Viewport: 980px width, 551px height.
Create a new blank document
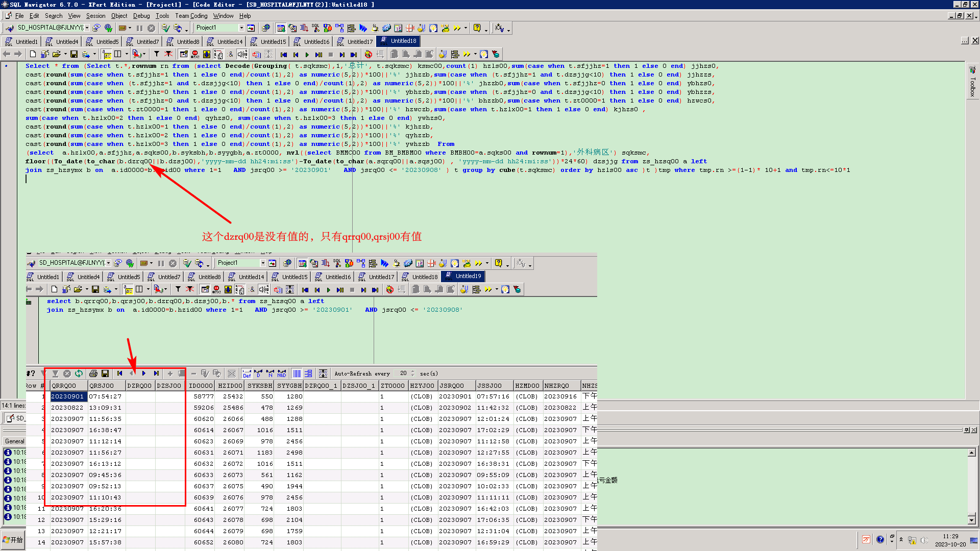click(33, 55)
